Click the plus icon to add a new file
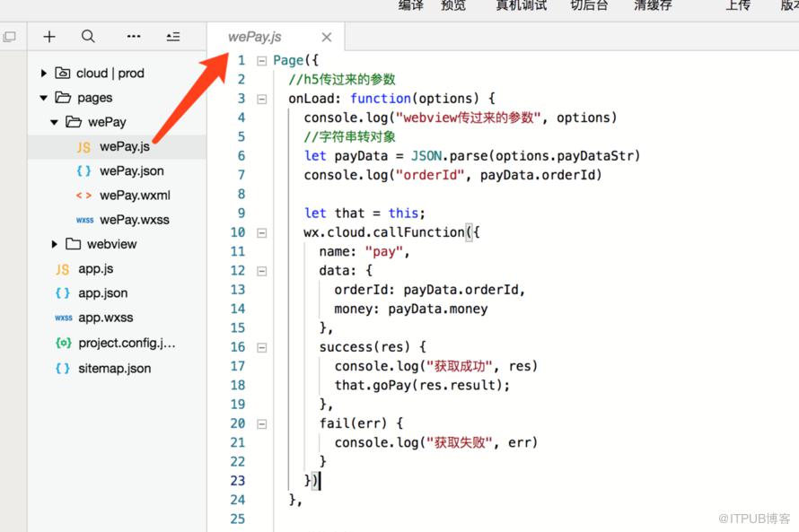Viewport: 799px width, 532px height. 49,37
